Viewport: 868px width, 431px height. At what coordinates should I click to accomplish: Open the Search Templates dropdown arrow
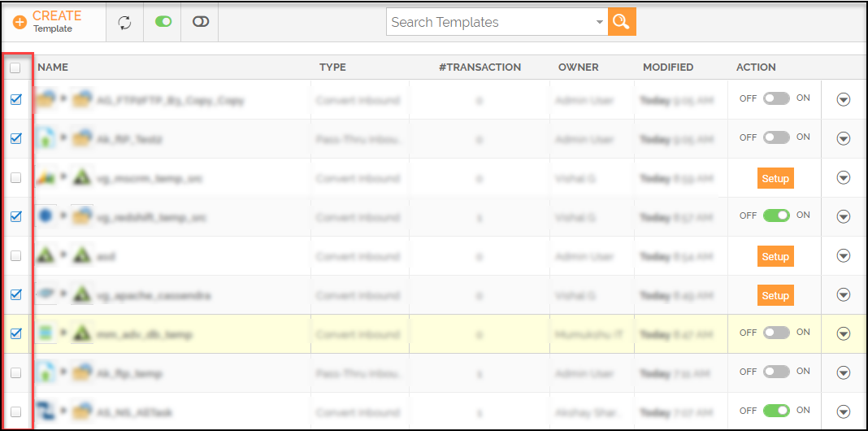(600, 23)
